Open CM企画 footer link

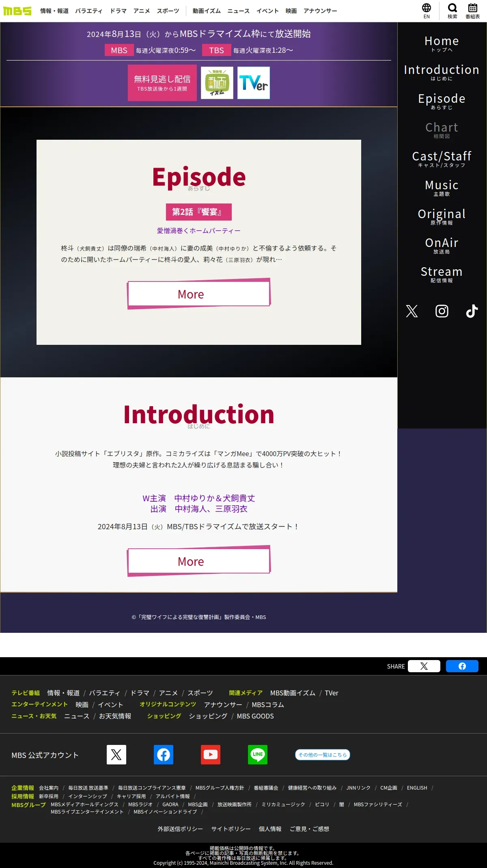coord(389,788)
